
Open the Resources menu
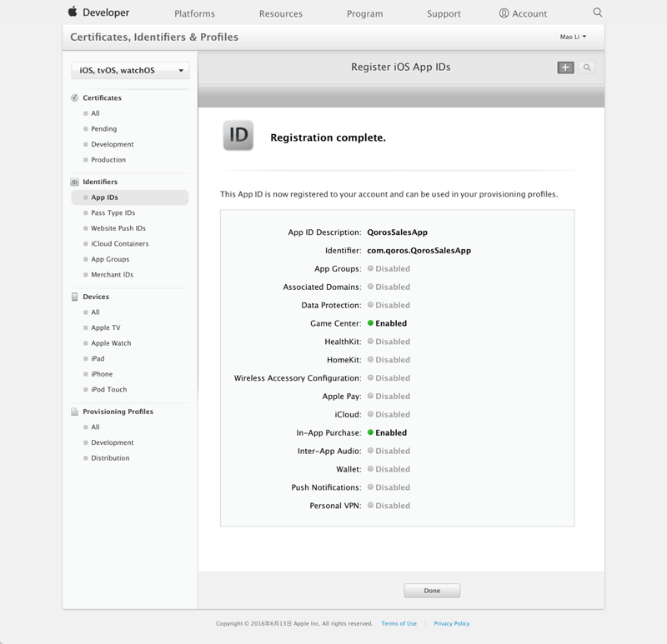(x=281, y=13)
